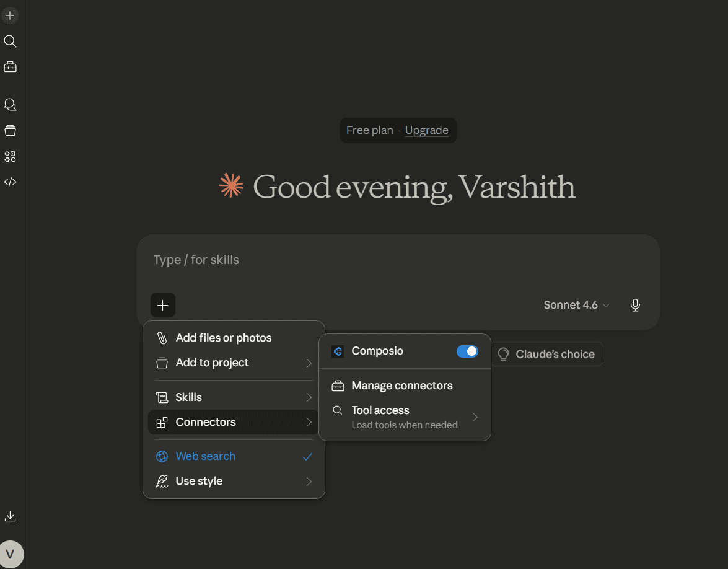This screenshot has width=728, height=569.
Task: Open the search icon in sidebar
Action: click(x=10, y=42)
